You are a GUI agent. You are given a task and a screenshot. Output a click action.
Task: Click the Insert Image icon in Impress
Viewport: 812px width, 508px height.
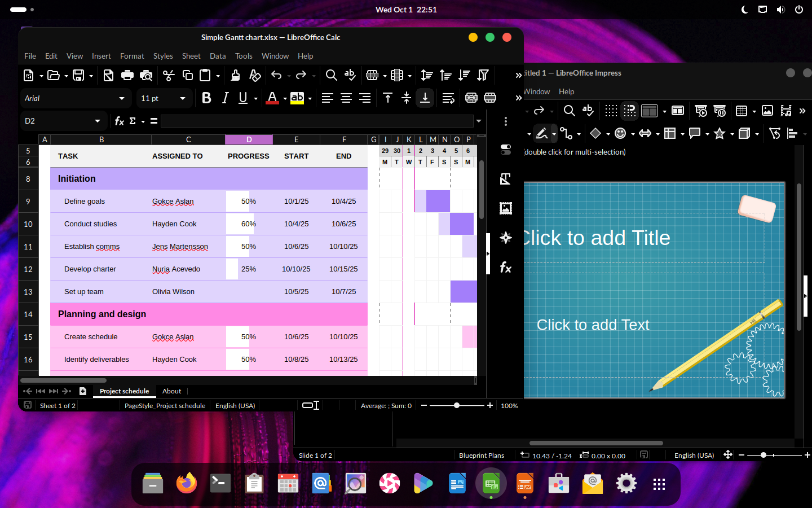click(x=767, y=111)
